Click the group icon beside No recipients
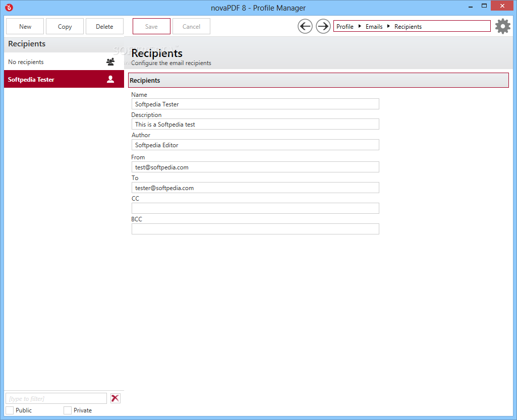Viewport: 517px width, 420px height. coord(110,62)
